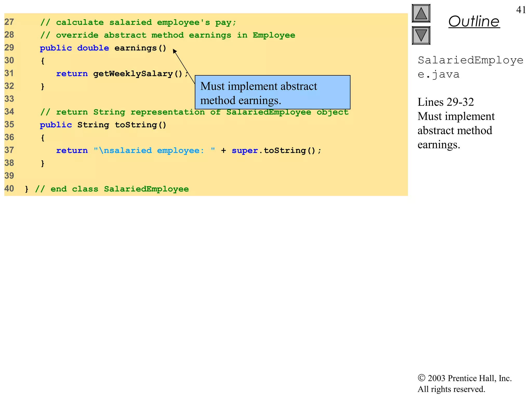Click slide number 41
This screenshot has height=399, width=532.
tap(521, 10)
